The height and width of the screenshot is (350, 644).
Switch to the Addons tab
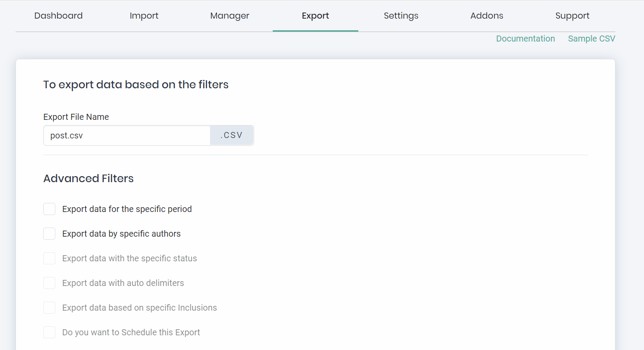(487, 16)
